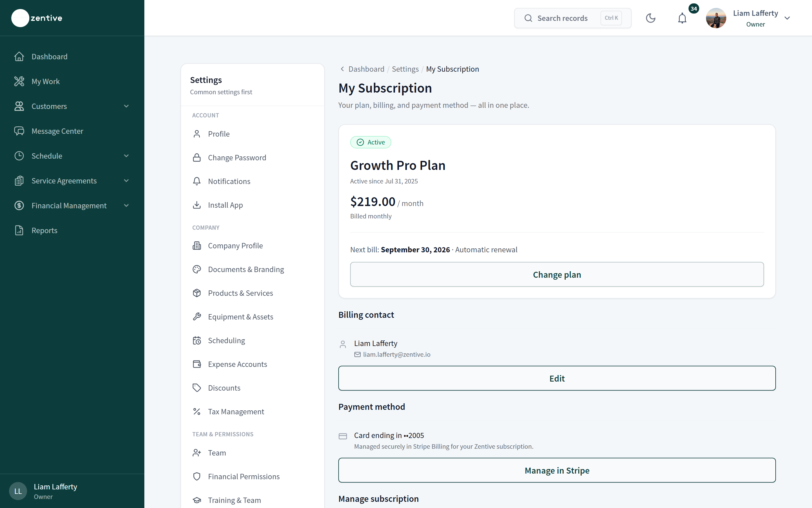Open the Liam Lafferty user menu chevron
Image resolution: width=812 pixels, height=508 pixels.
click(x=787, y=18)
